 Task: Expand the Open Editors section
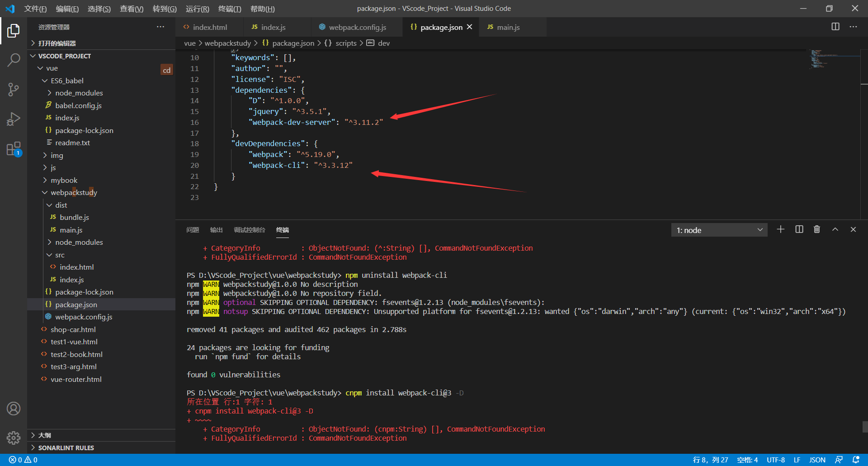coord(101,43)
